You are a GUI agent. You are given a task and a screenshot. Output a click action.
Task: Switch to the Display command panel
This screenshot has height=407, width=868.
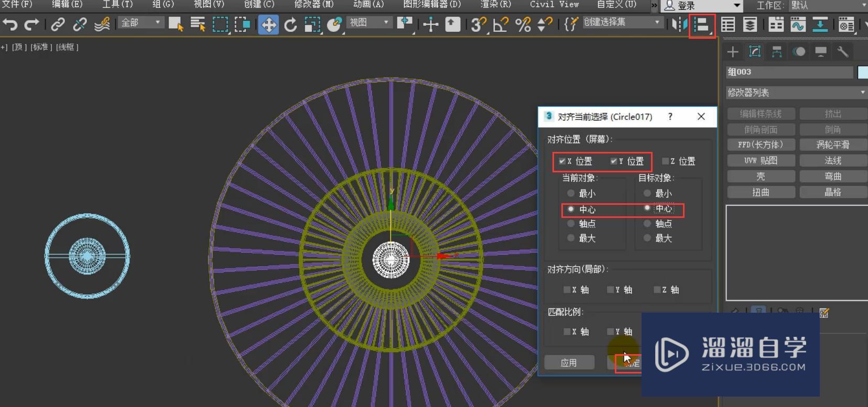pos(821,51)
